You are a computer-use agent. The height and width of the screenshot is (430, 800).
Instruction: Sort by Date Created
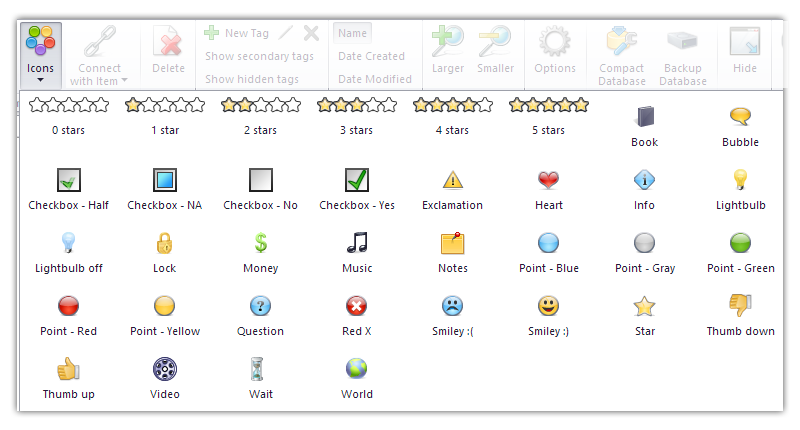(371, 56)
